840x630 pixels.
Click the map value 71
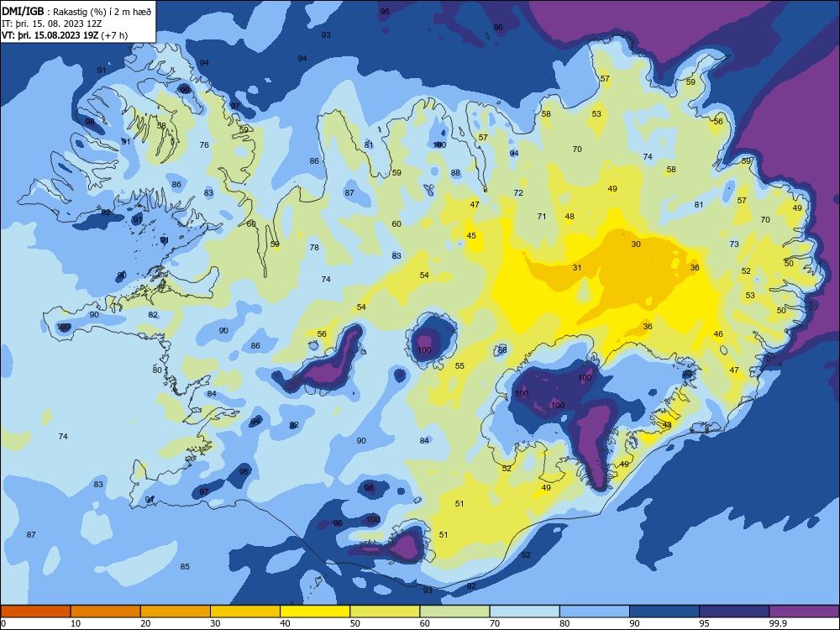coord(542,217)
